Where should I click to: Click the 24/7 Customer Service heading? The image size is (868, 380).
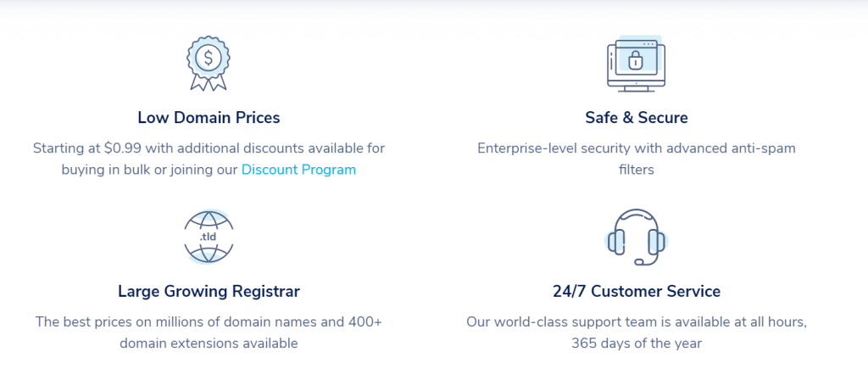coord(637,292)
